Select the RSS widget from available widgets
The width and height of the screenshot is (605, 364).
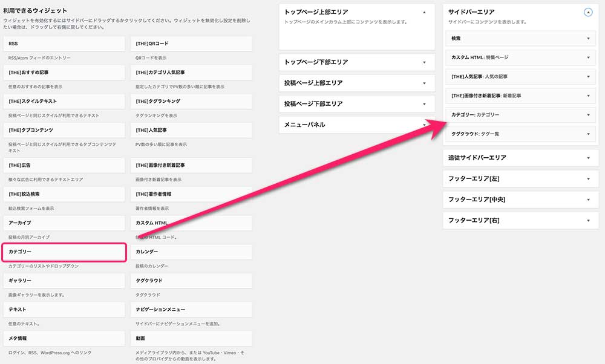click(64, 44)
